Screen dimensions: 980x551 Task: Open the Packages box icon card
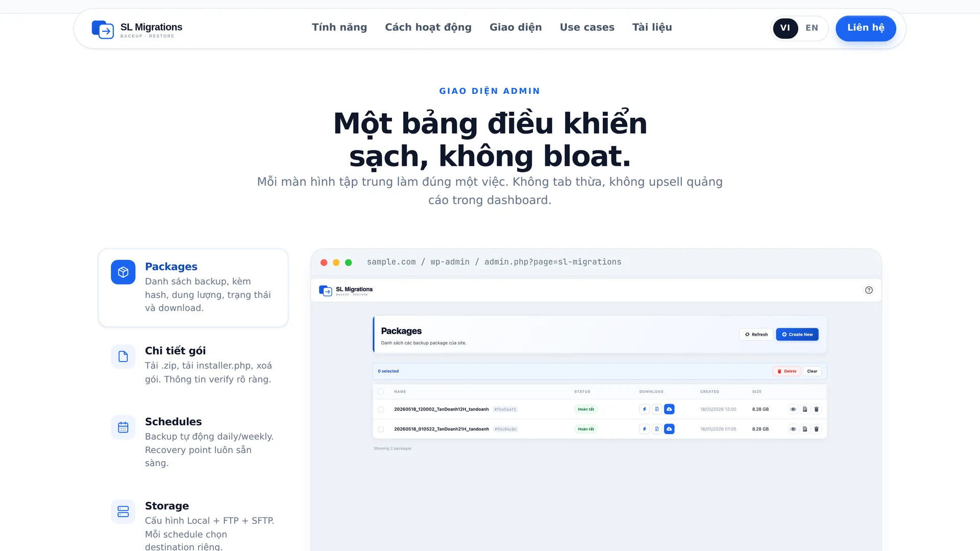tap(123, 272)
